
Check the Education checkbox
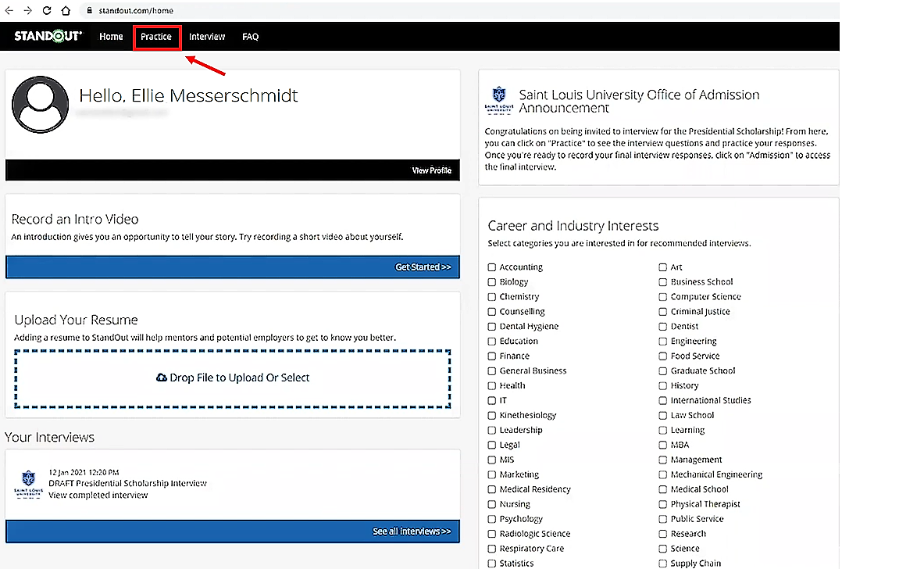(492, 341)
